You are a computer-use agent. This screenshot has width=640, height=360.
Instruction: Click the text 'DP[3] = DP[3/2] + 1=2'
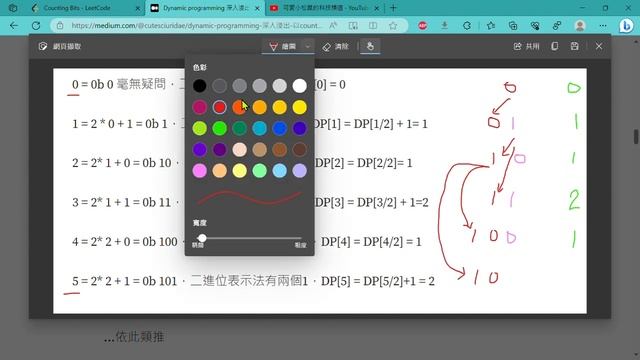coord(371,202)
